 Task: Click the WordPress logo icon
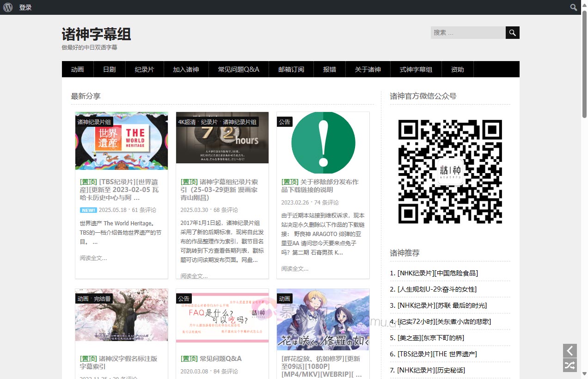coord(8,7)
